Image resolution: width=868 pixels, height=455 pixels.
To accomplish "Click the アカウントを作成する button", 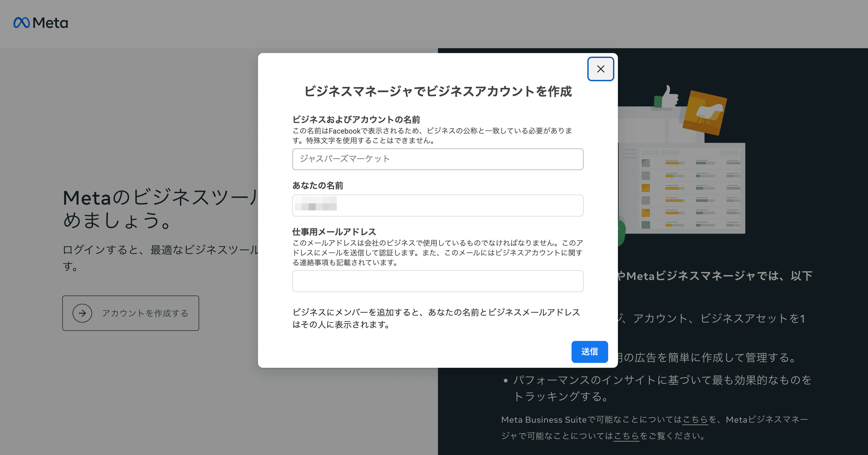I will pos(131,313).
